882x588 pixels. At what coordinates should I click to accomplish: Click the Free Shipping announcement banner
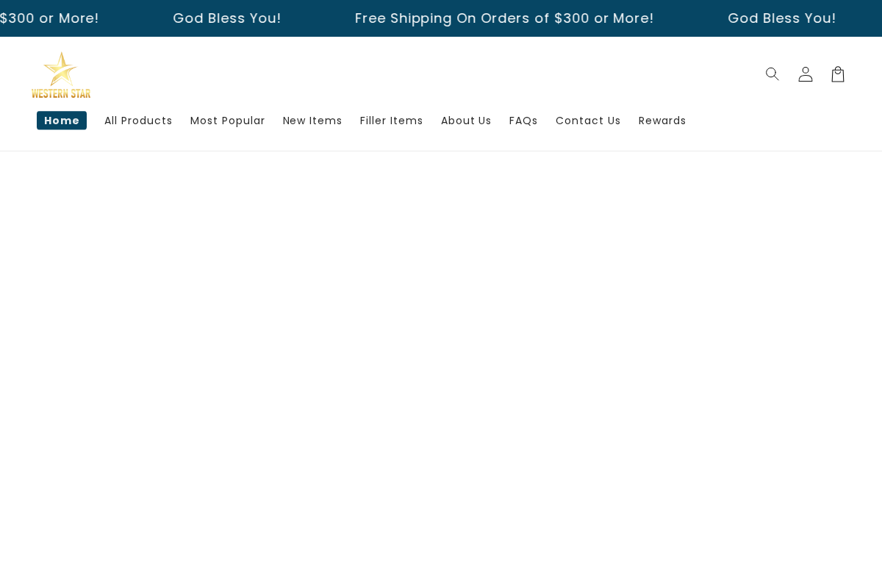pos(504,18)
